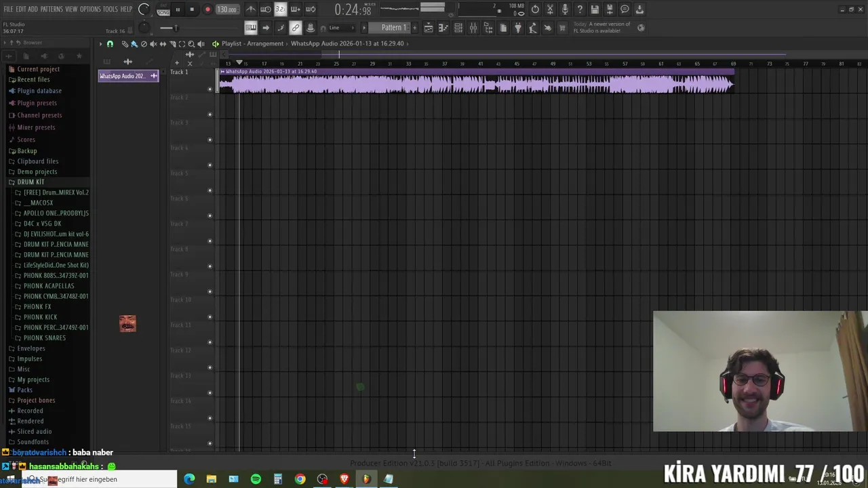
Task: Click the undo history circular arrow icon
Action: [x=535, y=9]
